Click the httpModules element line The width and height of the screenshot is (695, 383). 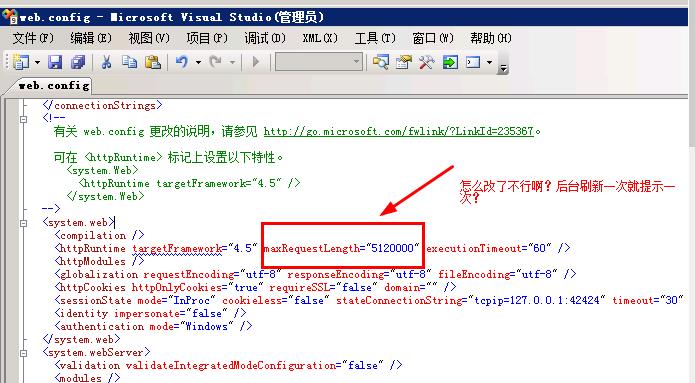99,262
